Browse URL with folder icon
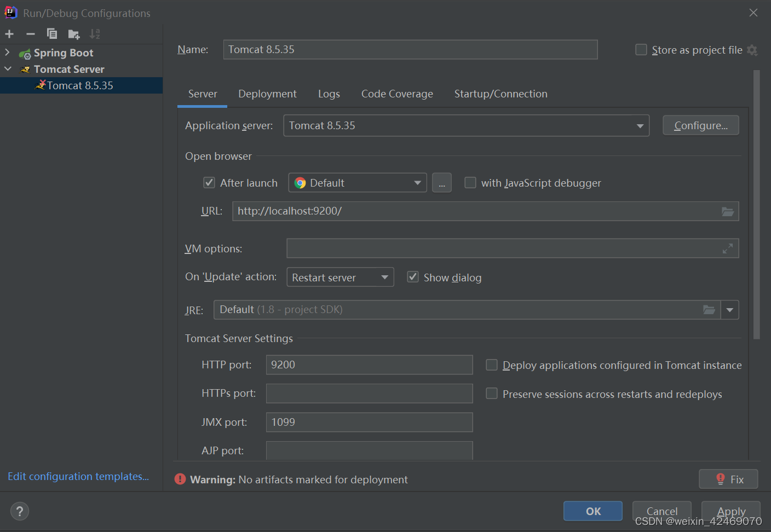This screenshot has width=771, height=532. pos(728,211)
